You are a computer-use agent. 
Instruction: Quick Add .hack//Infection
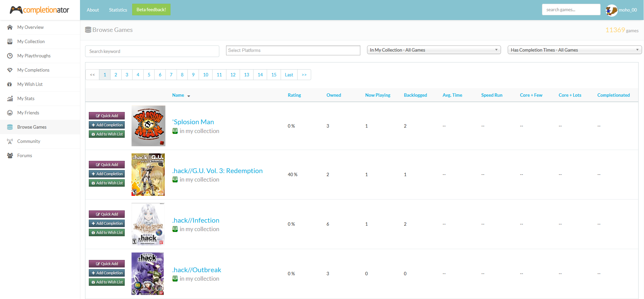[107, 214]
